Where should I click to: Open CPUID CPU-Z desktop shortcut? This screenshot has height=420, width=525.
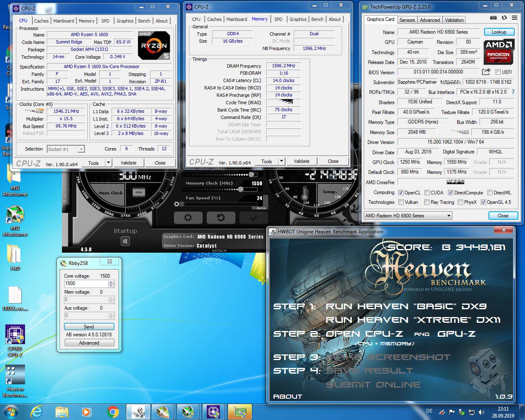point(15,340)
